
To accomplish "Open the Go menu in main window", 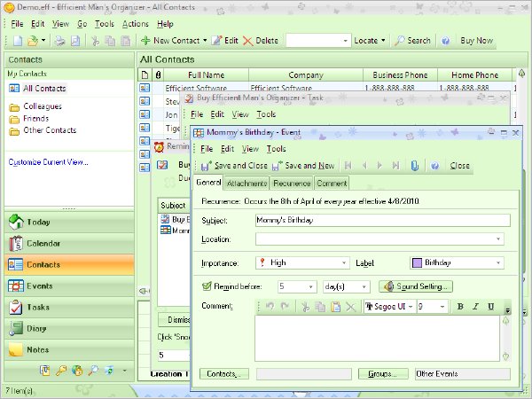I will point(82,24).
